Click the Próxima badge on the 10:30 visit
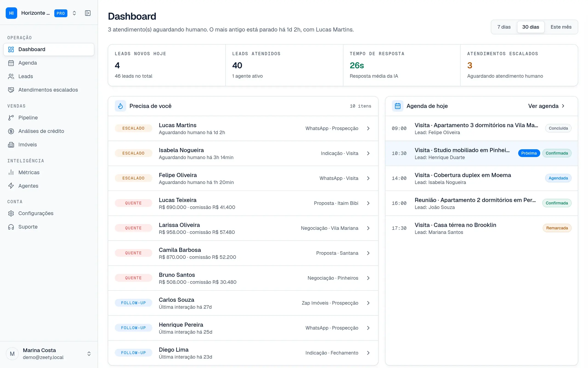 point(529,153)
